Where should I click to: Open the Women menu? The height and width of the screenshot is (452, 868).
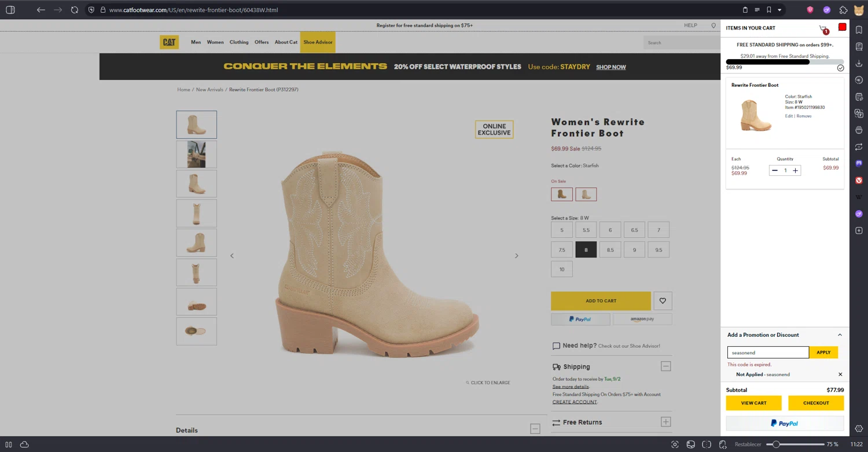[x=215, y=42]
